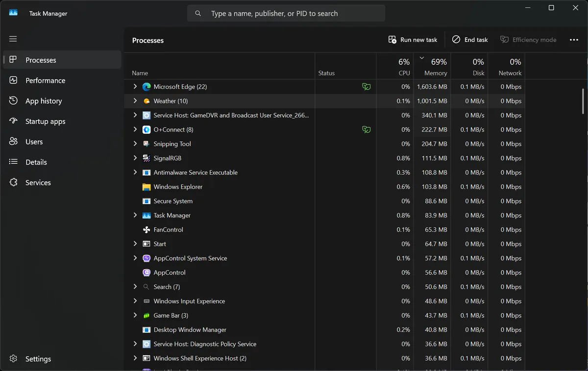Expand the GameDVR Service Host entry

click(x=135, y=115)
